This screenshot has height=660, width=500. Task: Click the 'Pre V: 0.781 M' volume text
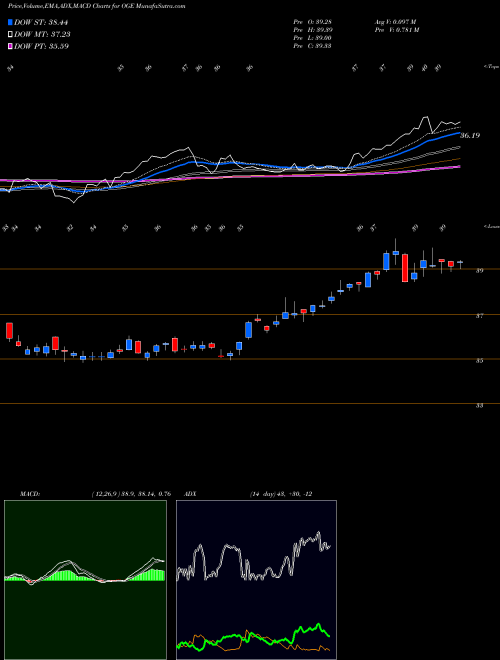(396, 30)
